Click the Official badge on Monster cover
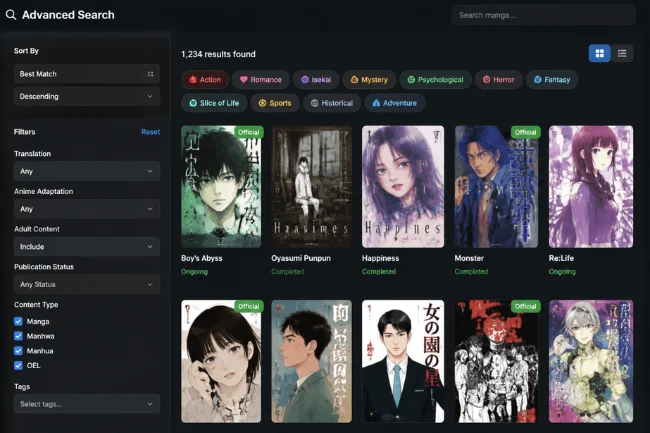Viewport: 650px width, 433px height. 525,132
